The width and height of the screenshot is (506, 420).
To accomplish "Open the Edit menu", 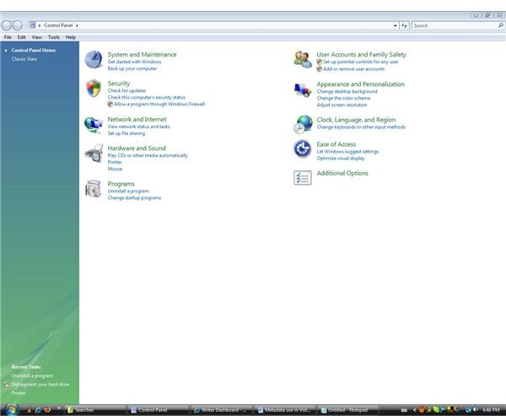I will pos(21,37).
